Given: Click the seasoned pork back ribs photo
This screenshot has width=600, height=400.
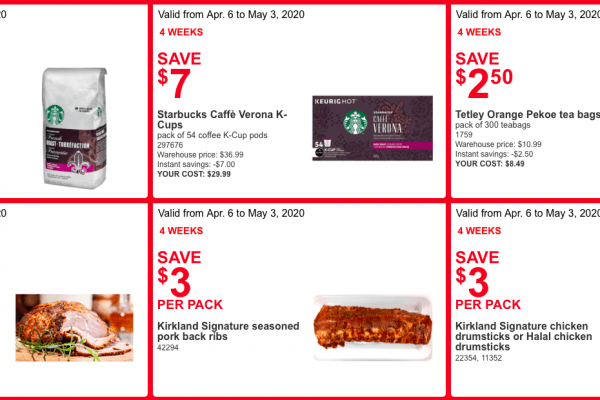Looking at the screenshot, I should point(373,329).
